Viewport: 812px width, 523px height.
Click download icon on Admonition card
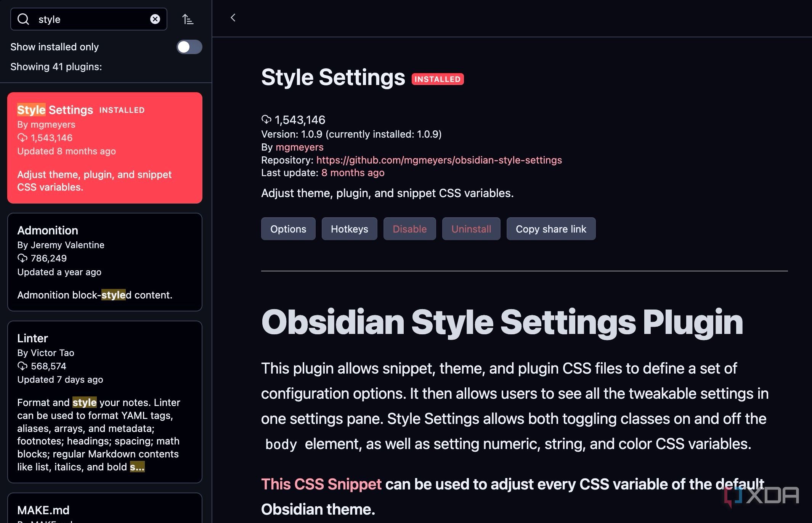point(22,258)
